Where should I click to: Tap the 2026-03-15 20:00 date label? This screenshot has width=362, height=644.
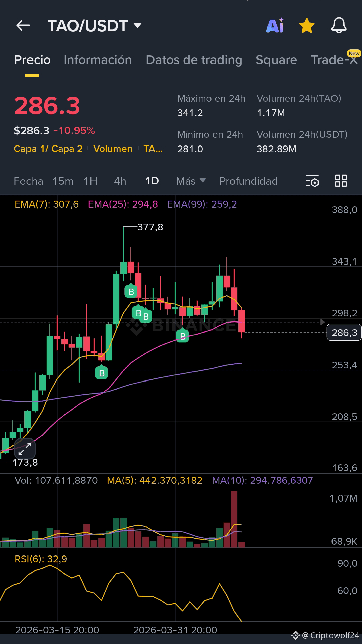(x=57, y=630)
